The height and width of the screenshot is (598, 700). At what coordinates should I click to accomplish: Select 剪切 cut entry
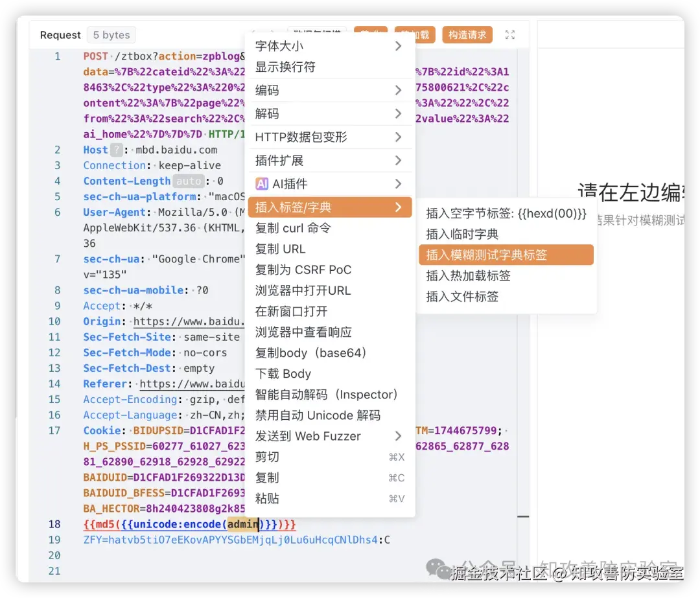[329, 457]
